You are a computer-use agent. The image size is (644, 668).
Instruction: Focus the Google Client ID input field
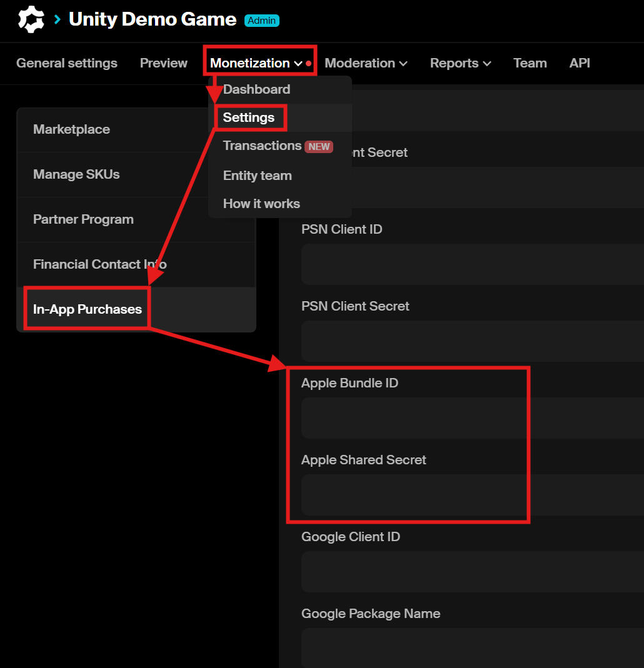coord(472,572)
